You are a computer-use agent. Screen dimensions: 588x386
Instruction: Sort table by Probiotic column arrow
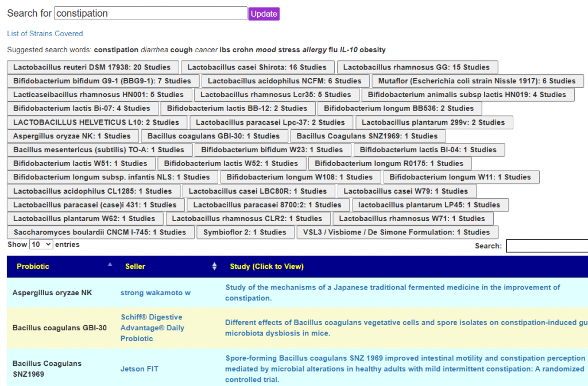[110, 264]
